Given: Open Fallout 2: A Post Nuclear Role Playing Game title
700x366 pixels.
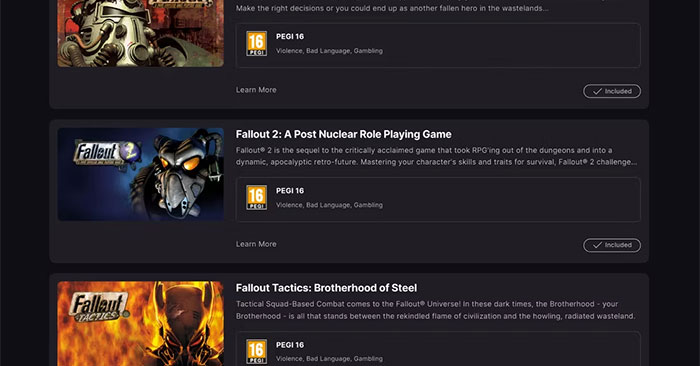Looking at the screenshot, I should (343, 134).
